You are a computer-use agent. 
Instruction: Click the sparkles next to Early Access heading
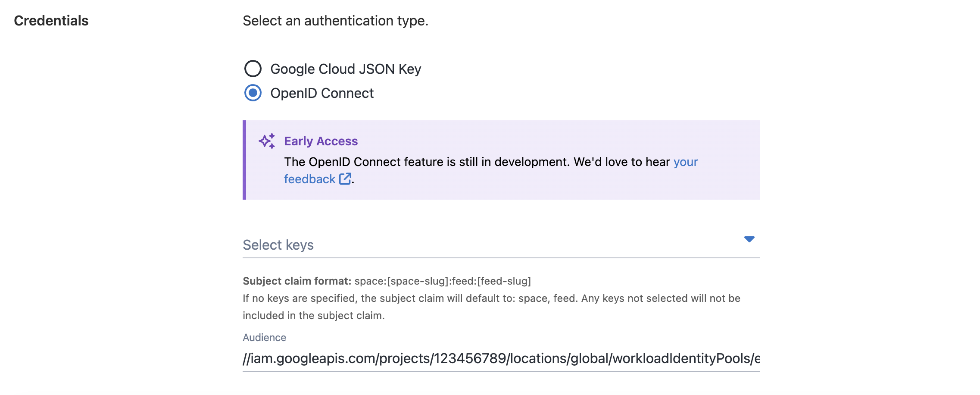coord(267,141)
